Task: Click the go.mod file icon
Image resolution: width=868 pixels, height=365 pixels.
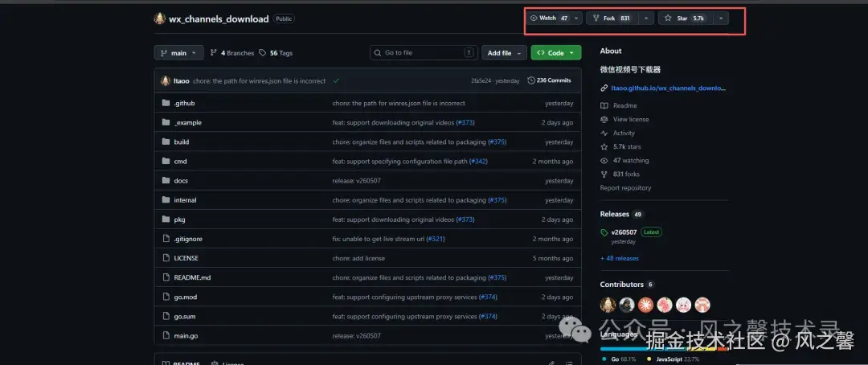Action: point(166,297)
